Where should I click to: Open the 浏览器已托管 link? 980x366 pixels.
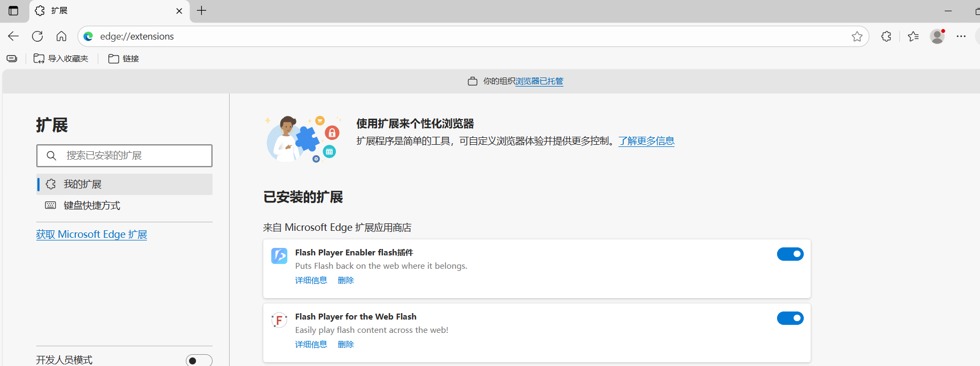pos(539,81)
